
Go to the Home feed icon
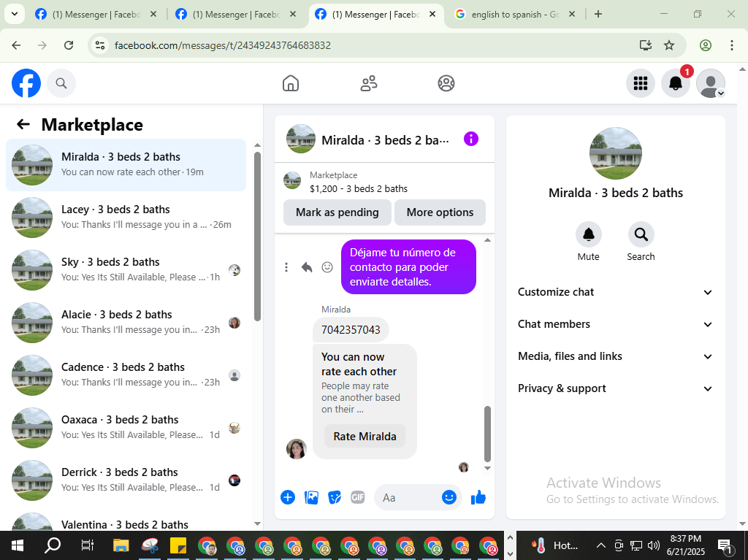(291, 83)
